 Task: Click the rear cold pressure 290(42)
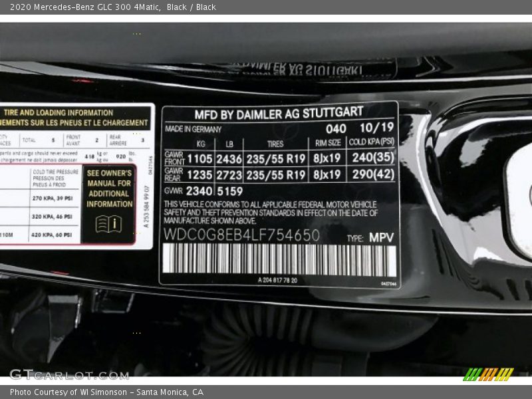point(372,174)
